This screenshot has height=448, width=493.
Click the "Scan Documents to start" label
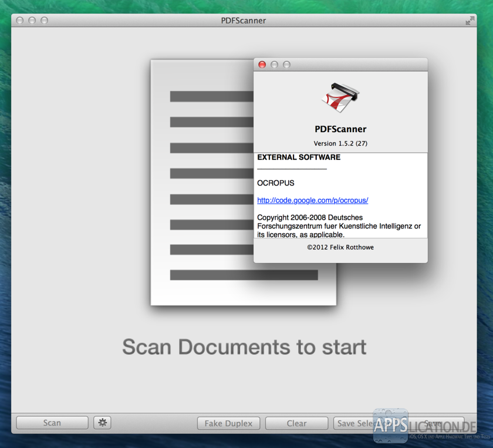pos(244,347)
